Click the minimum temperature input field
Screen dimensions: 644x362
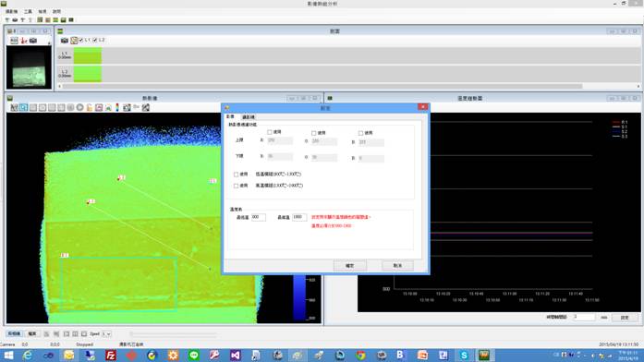pos(259,217)
